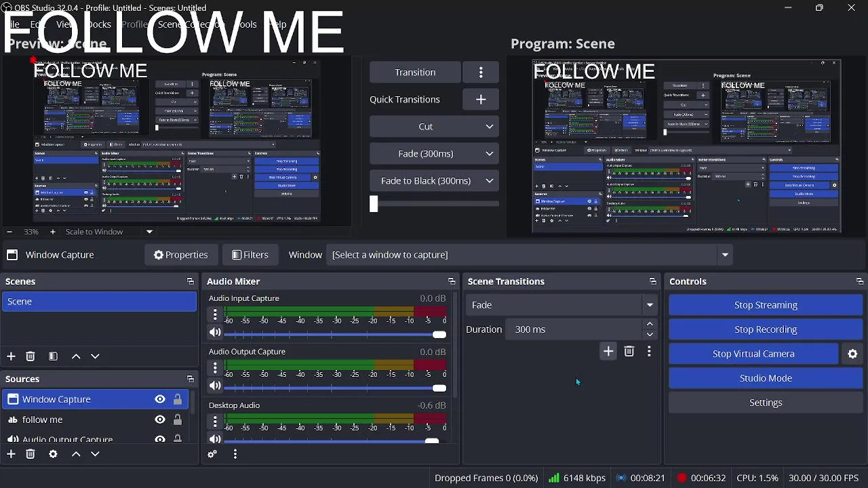Click the Transition button

[x=415, y=73]
